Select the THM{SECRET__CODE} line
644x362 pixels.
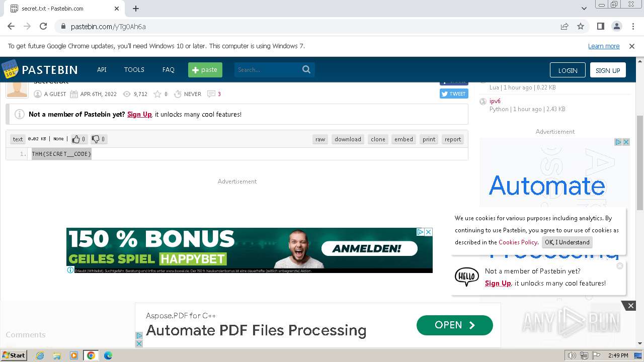click(x=61, y=154)
